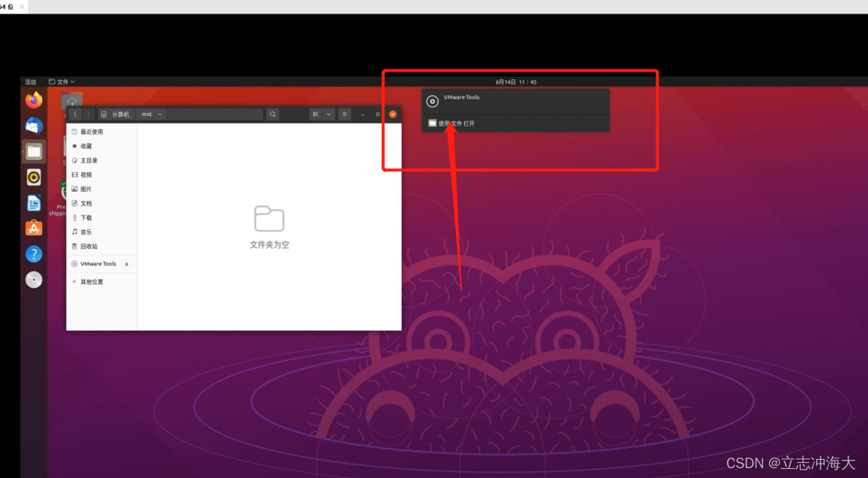Open Ubuntu Software store from dock
Screen dimensions: 868x478
34,228
